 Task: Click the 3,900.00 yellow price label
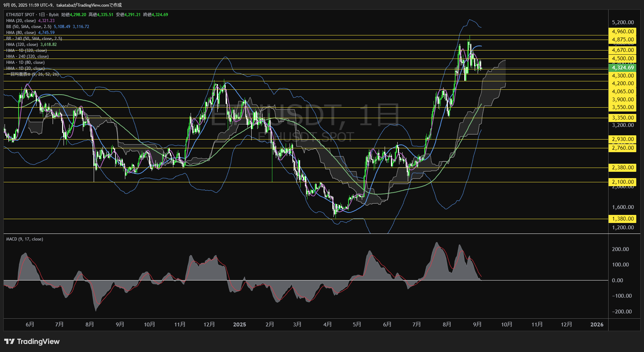pos(623,100)
